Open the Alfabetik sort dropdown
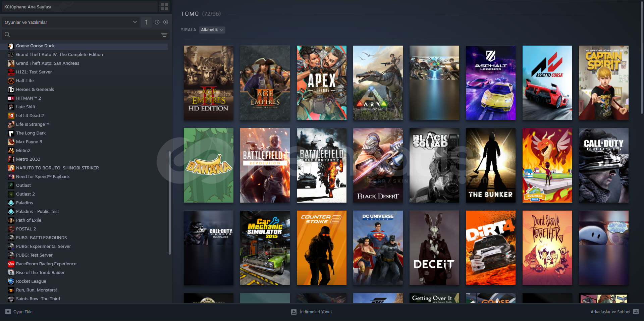 tap(212, 30)
